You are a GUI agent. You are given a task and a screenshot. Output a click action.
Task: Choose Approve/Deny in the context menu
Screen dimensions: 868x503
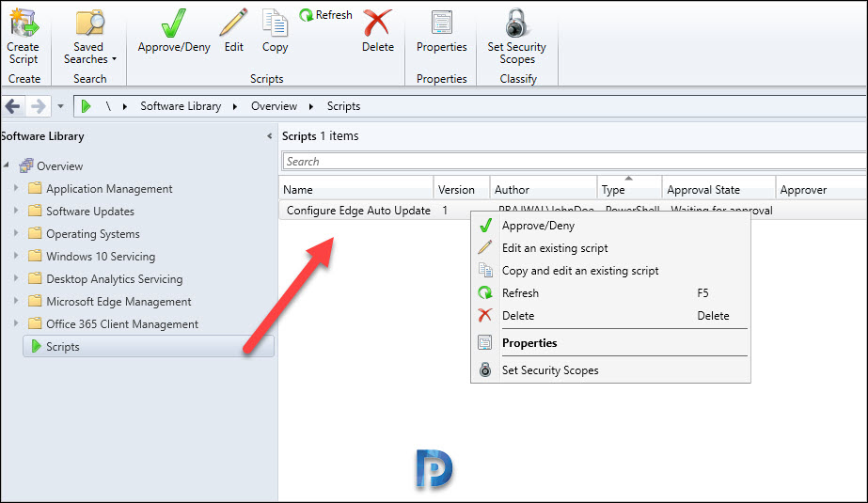click(x=610, y=226)
